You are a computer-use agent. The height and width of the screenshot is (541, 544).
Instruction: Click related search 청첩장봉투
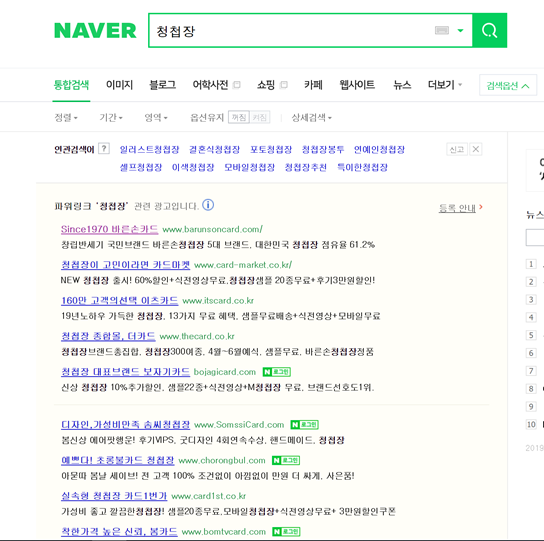click(323, 150)
